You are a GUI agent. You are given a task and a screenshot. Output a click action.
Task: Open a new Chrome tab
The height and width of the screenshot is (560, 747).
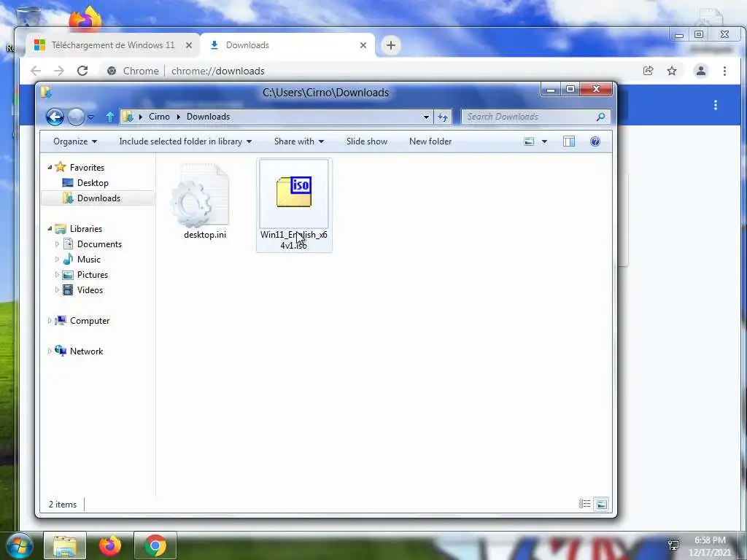point(391,45)
